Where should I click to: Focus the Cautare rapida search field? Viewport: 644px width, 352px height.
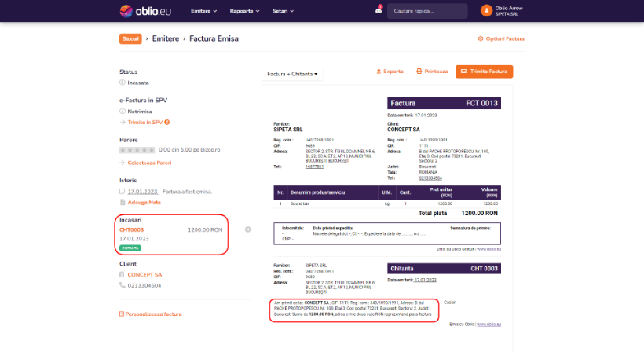(427, 11)
